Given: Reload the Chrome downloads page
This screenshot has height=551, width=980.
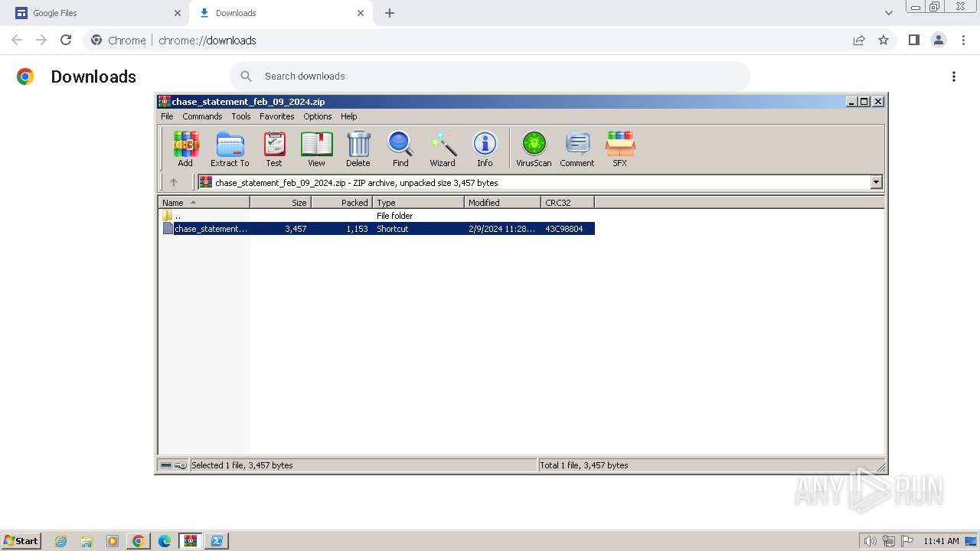Looking at the screenshot, I should (x=66, y=40).
